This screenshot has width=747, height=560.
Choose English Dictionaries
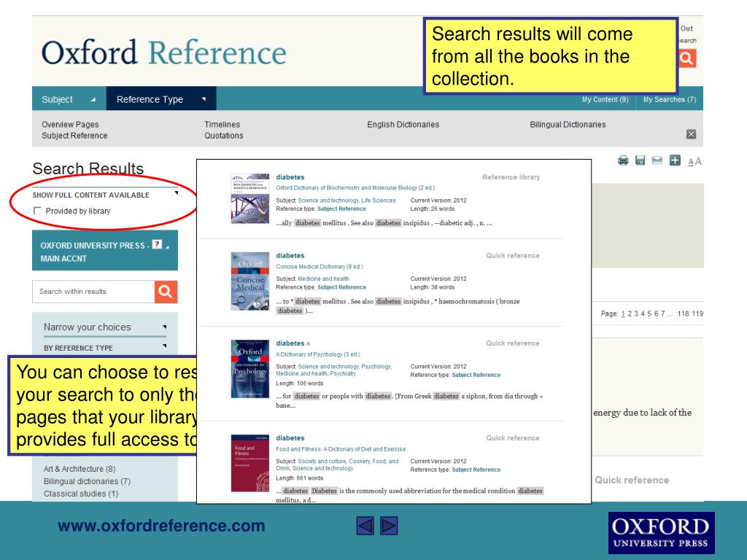point(403,124)
